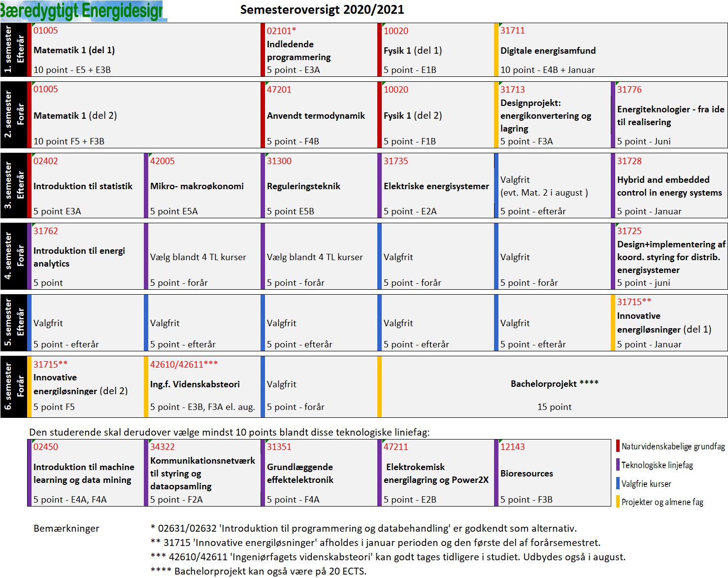The height and width of the screenshot is (578, 728).
Task: Open 42610/42611*** Ing.f. Videnskabsteori
Action: 202,386
